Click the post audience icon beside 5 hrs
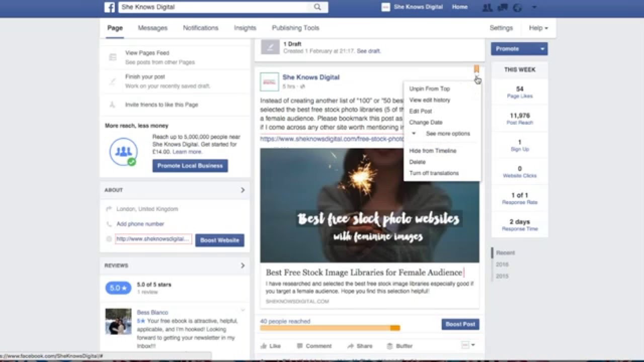This screenshot has width=644, height=362. point(303,87)
